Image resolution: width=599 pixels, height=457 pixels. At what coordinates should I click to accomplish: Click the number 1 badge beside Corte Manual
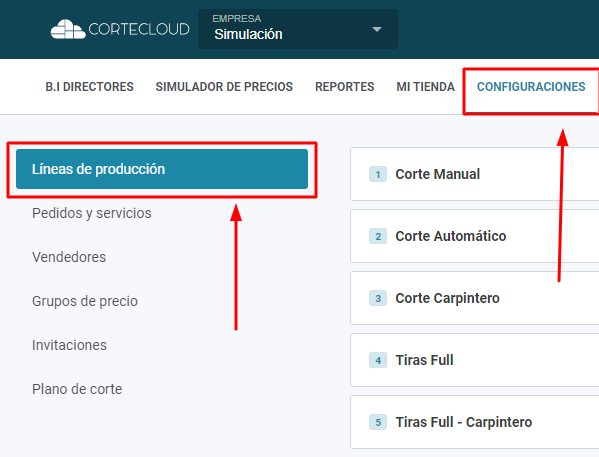pos(378,174)
